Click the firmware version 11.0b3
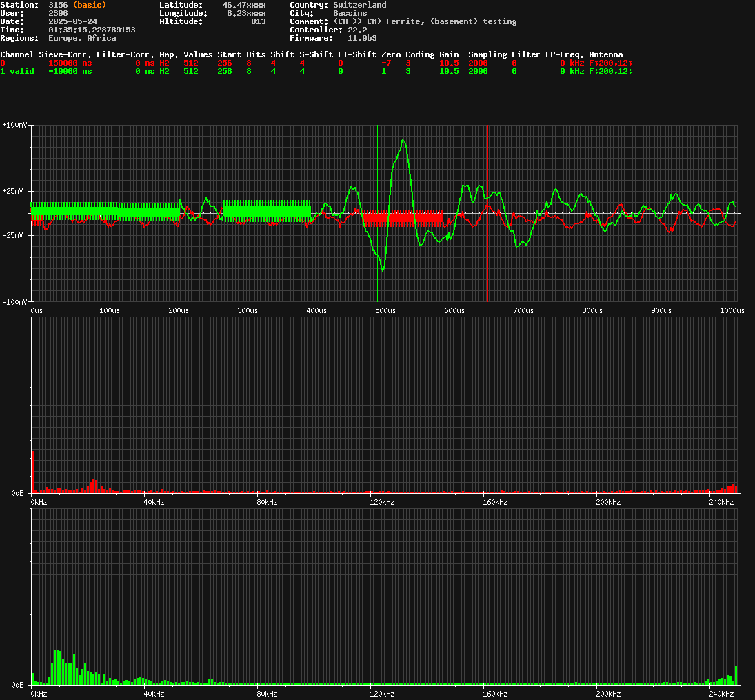 362,38
